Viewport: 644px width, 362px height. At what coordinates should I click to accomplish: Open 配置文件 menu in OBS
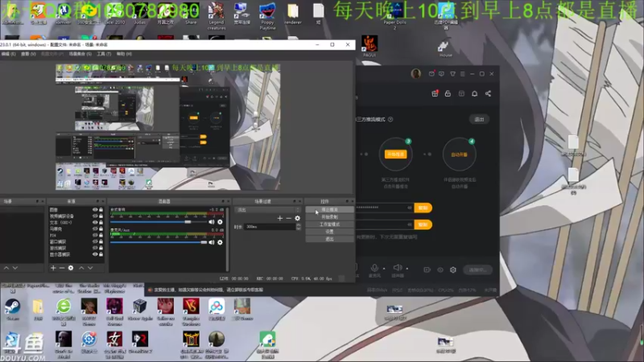52,54
